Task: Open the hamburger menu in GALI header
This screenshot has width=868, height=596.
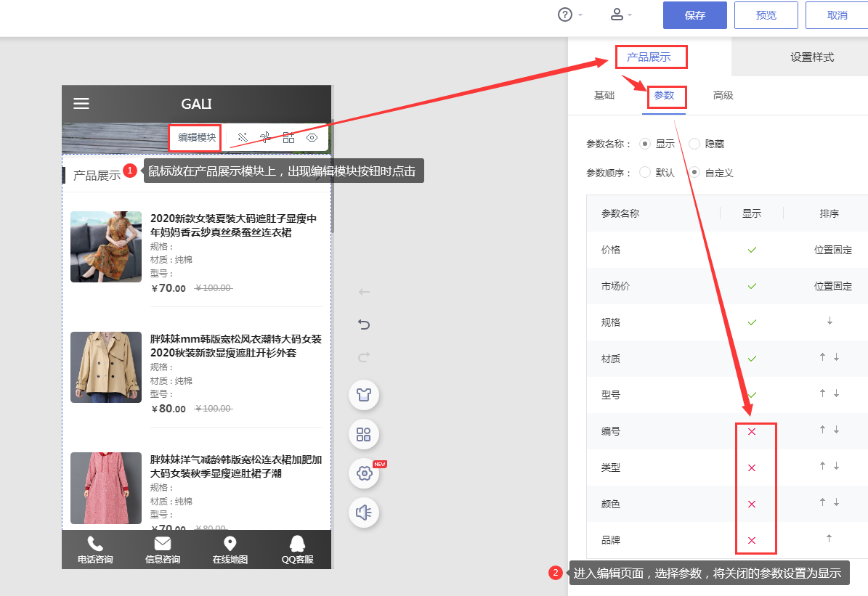Action: coord(81,104)
